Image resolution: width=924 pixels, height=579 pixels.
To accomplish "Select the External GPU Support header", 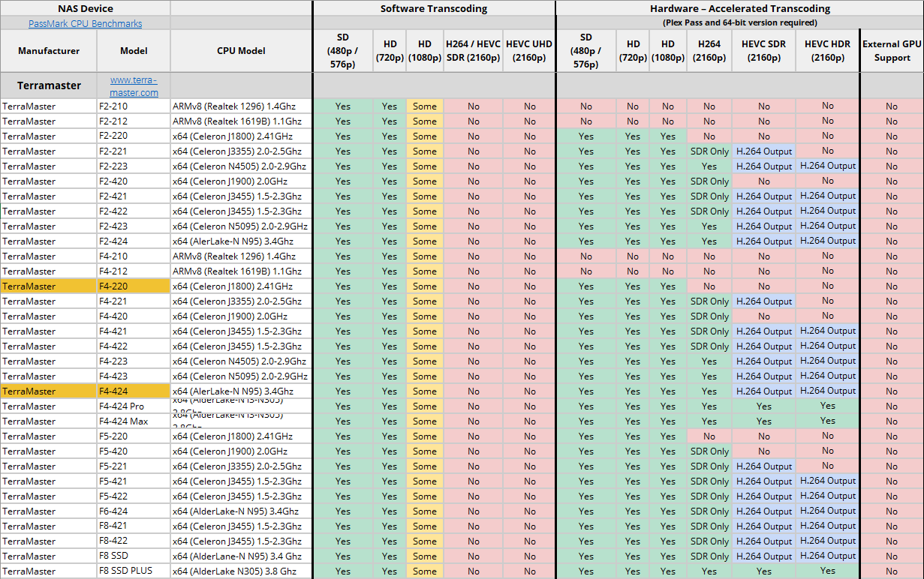I will [x=892, y=51].
